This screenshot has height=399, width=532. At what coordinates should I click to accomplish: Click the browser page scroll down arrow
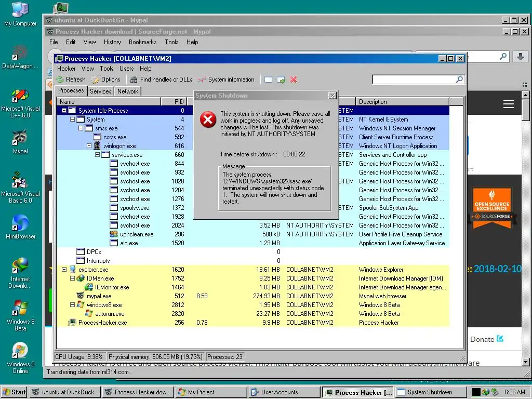[x=525, y=362]
